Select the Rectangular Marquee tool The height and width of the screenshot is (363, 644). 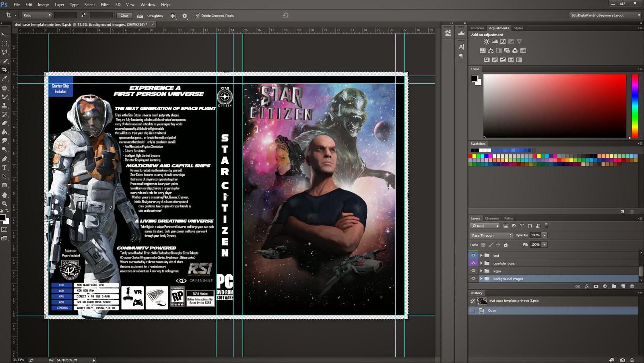(4, 43)
